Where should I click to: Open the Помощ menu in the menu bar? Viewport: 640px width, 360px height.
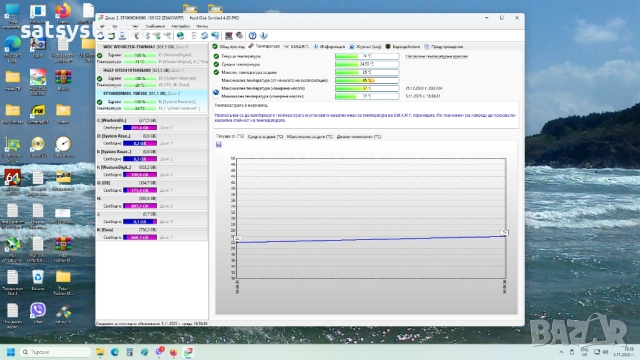(x=202, y=26)
